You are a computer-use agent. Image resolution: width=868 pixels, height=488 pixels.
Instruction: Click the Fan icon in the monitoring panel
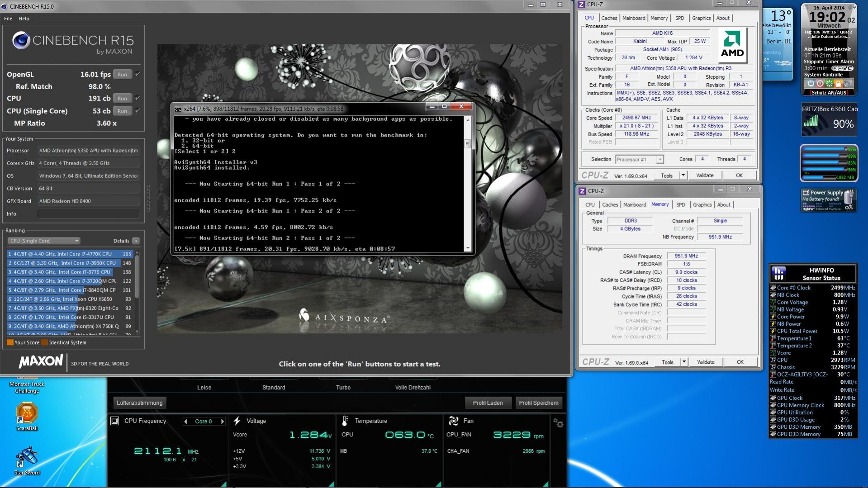(453, 421)
